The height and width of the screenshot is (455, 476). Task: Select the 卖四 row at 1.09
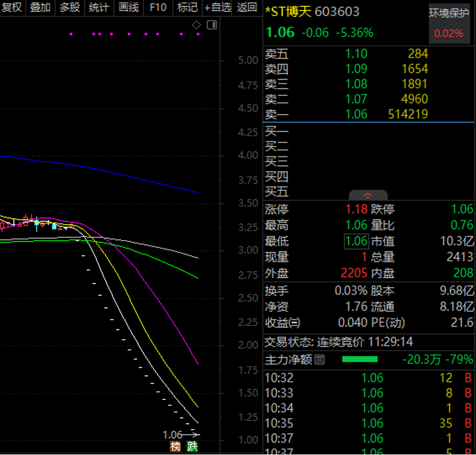[x=368, y=69]
